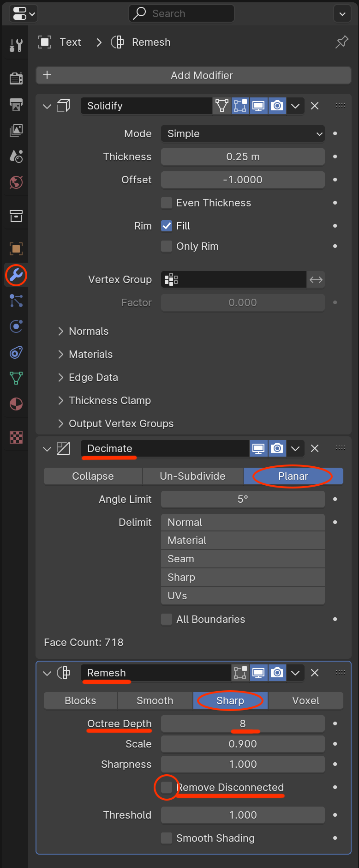Screen dimensions: 359x868
Task: Toggle Solidify render camera icon
Action: point(277,106)
